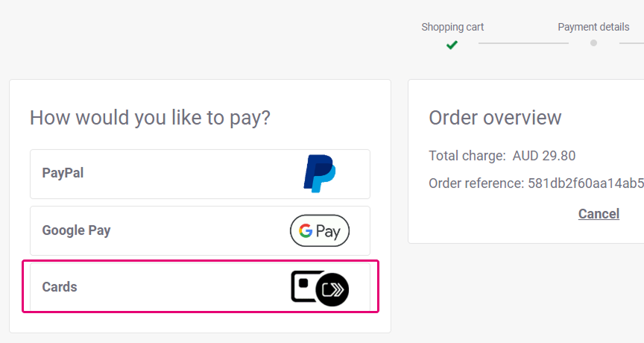This screenshot has height=343, width=644.
Task: Click the PayPal logo icon
Action: pos(319,174)
